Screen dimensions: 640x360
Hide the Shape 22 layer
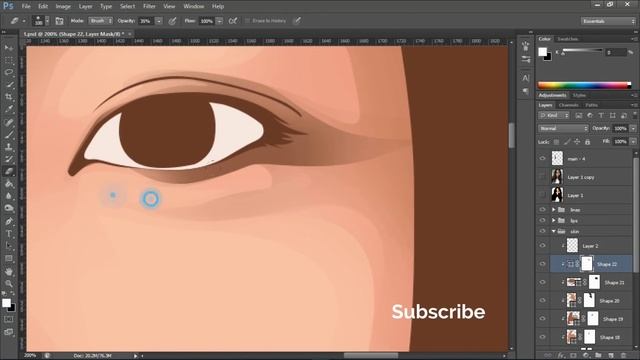(542, 264)
